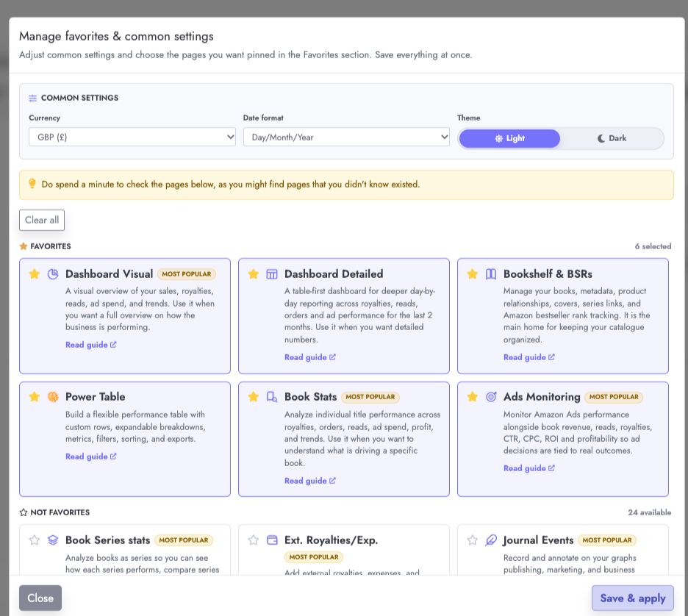Click the Book Stats search-book icon

(x=272, y=397)
